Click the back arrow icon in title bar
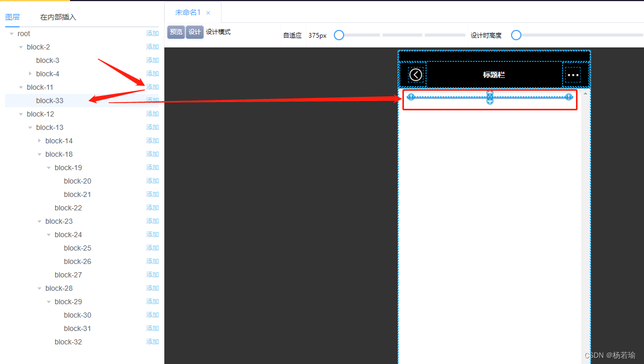The width and height of the screenshot is (644, 364). coord(416,75)
